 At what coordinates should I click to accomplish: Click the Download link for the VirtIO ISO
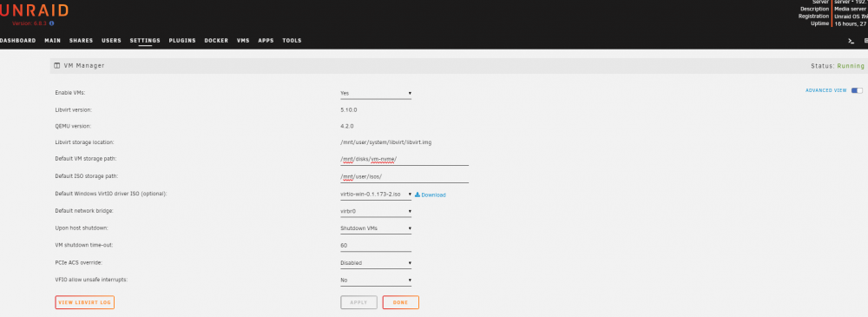pyautogui.click(x=433, y=195)
